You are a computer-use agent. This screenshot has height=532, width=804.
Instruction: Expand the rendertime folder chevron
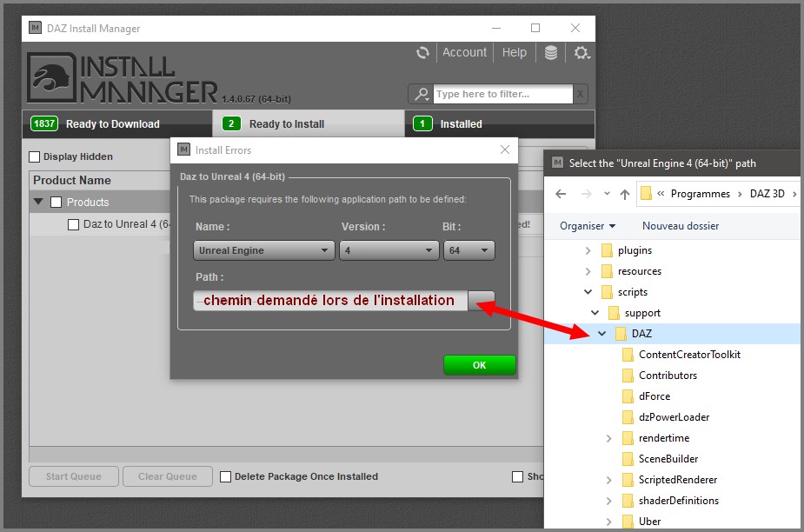[x=609, y=438]
